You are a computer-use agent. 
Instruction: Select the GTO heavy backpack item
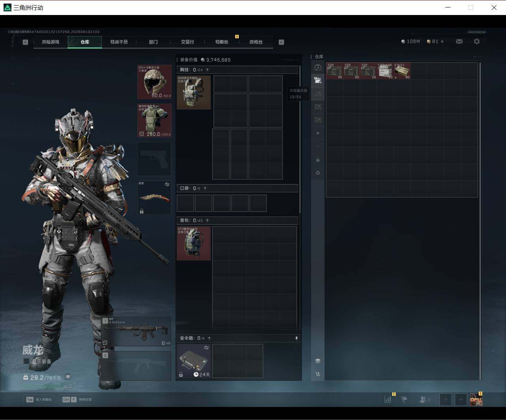pyautogui.click(x=194, y=243)
